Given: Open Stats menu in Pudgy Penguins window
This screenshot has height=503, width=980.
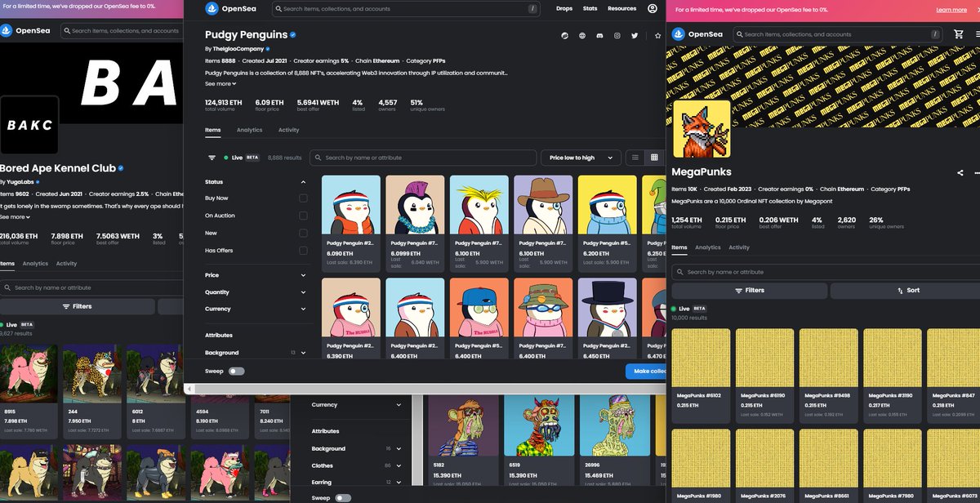Looking at the screenshot, I should 590,8.
